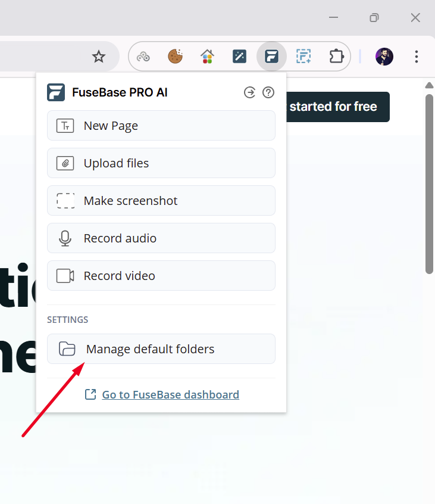The height and width of the screenshot is (504, 435).
Task: Choose Upload files option
Action: point(161,163)
